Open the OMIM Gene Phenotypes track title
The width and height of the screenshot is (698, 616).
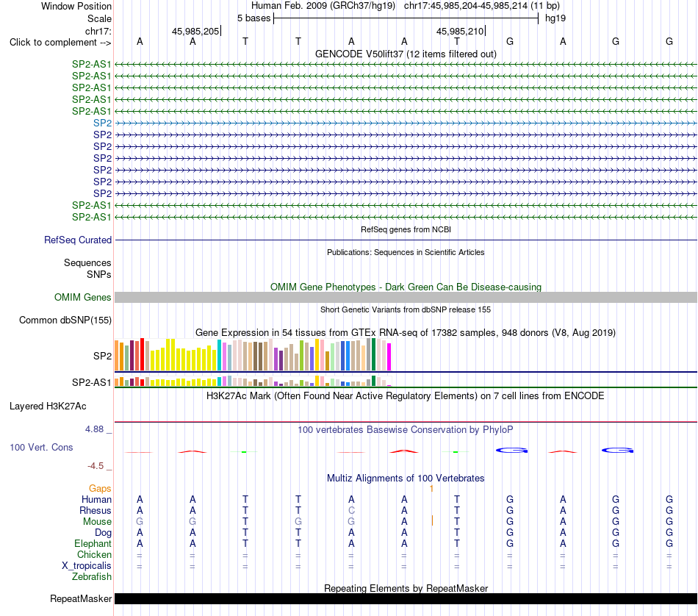(x=406, y=287)
